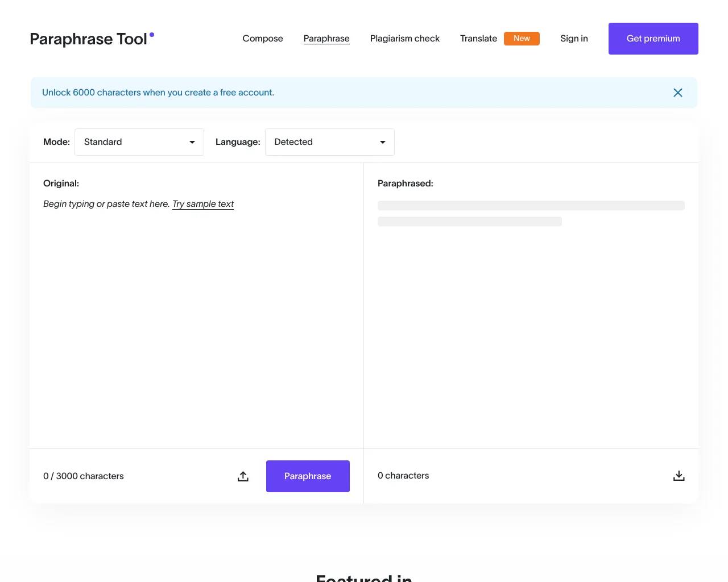Click the purple Paraphrase button
The height and width of the screenshot is (582, 728).
click(308, 476)
